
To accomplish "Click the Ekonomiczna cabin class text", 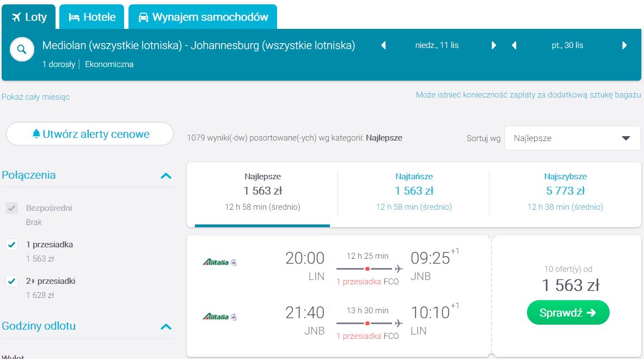I will pyautogui.click(x=109, y=64).
